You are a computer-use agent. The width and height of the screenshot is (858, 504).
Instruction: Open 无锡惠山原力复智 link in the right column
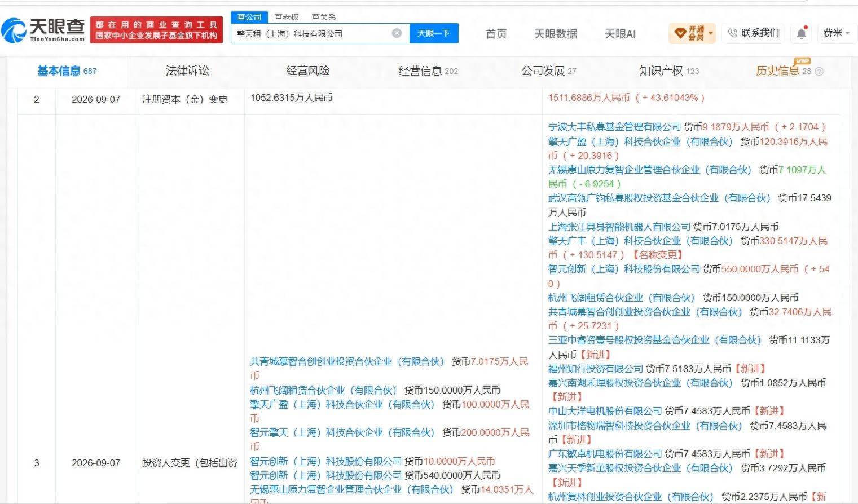point(650,170)
